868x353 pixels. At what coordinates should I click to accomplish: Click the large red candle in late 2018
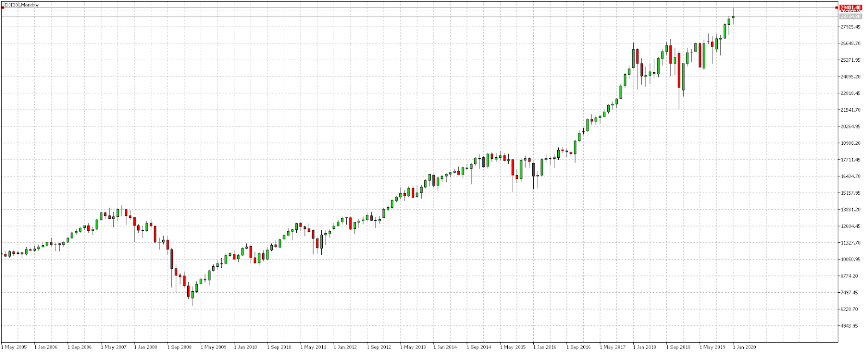pos(679,70)
